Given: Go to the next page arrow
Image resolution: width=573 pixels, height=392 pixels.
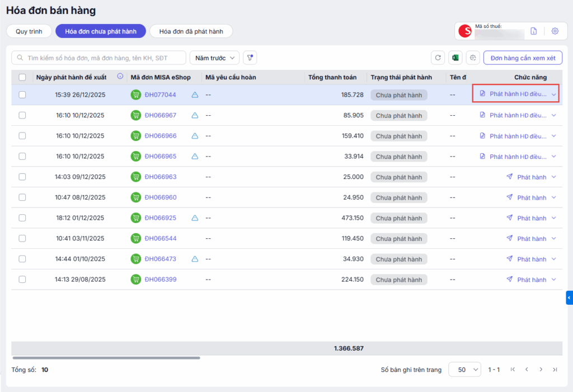Looking at the screenshot, I should tap(541, 370).
